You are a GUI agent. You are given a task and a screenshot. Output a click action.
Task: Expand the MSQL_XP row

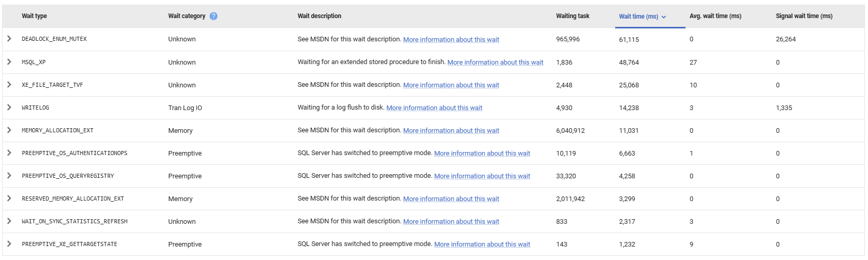9,62
